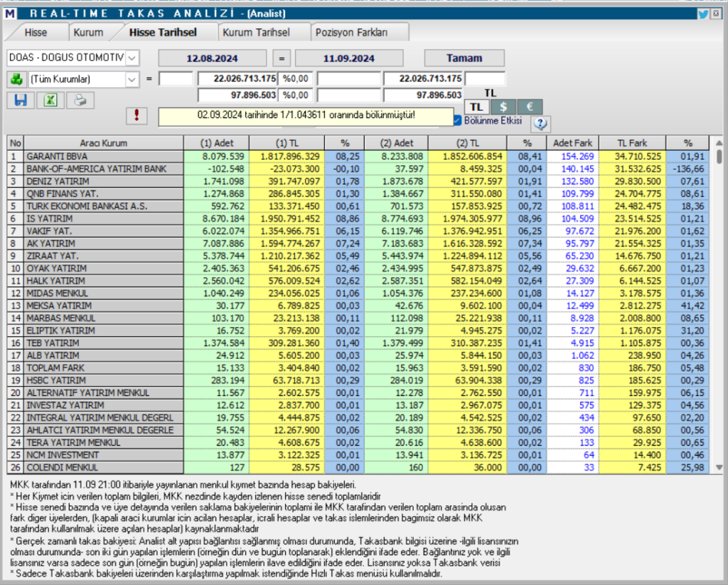The width and height of the screenshot is (728, 585).
Task: Select TL currency toggle
Action: pyautogui.click(x=477, y=107)
